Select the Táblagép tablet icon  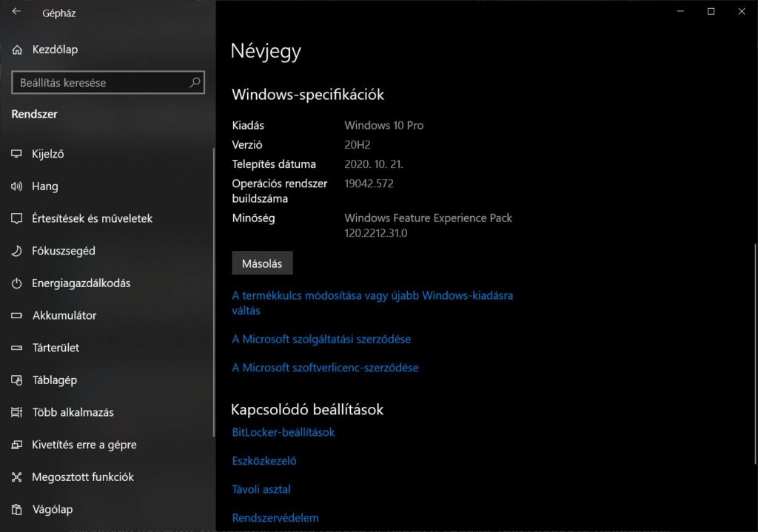pos(16,380)
